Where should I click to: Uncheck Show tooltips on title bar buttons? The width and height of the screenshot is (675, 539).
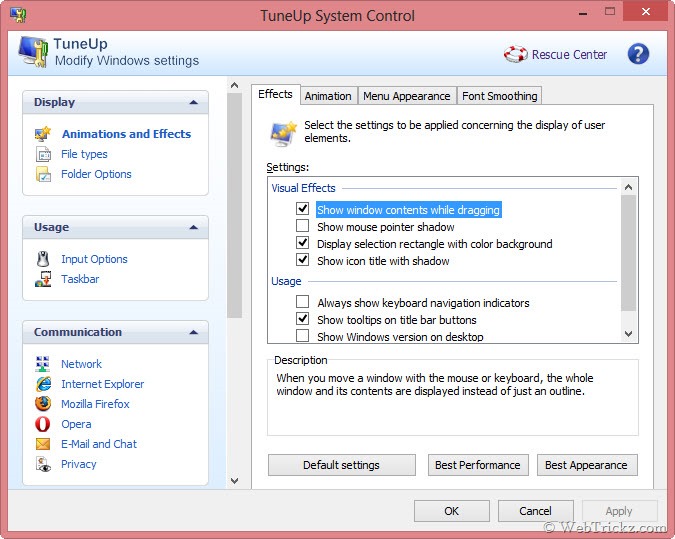(303, 319)
